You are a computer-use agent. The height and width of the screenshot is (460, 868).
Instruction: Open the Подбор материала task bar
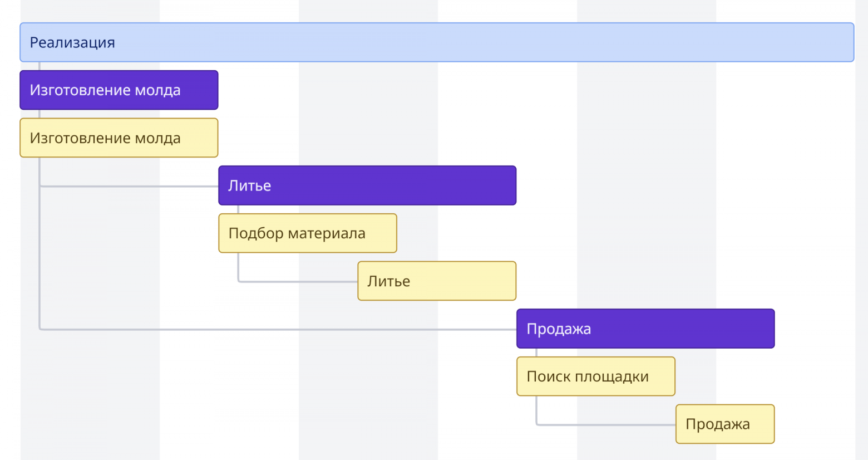point(307,233)
